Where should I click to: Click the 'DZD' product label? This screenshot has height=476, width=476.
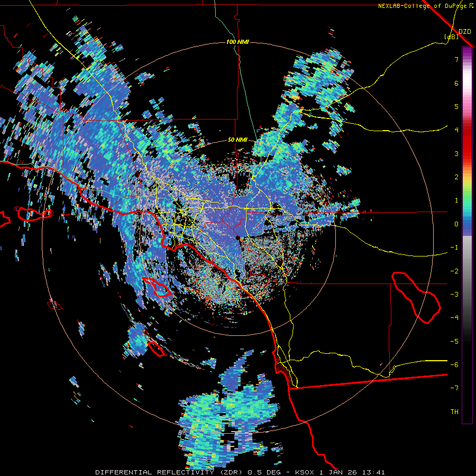(x=464, y=32)
